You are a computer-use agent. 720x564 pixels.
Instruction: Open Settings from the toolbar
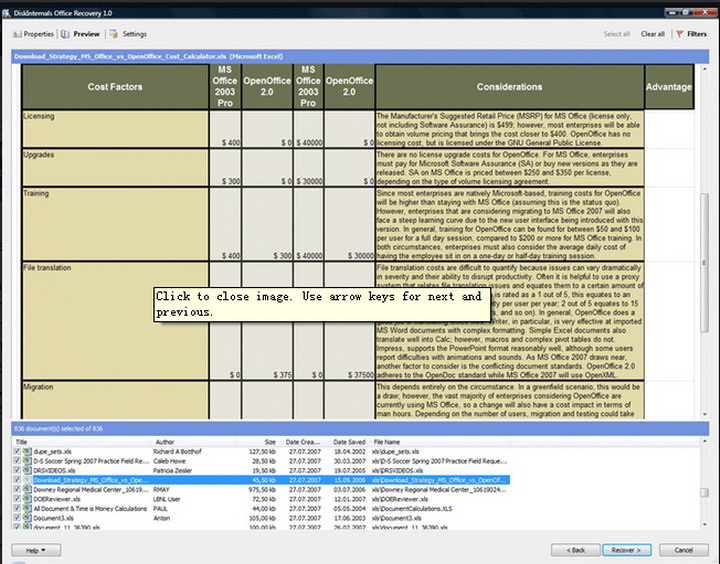coord(114,34)
